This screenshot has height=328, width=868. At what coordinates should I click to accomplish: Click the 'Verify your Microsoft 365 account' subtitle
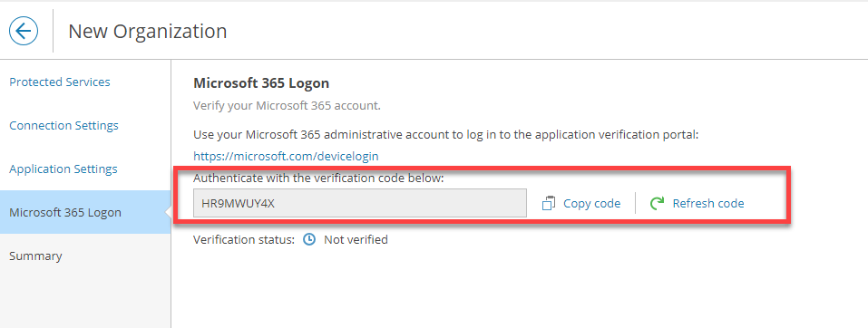287,105
